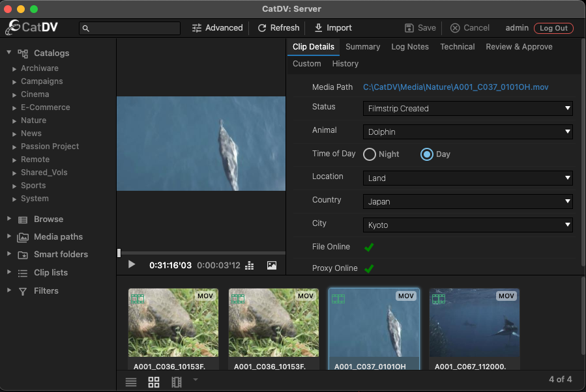Screen dimensions: 586x392
Task: Click the dolphin video preview
Action: click(201, 144)
